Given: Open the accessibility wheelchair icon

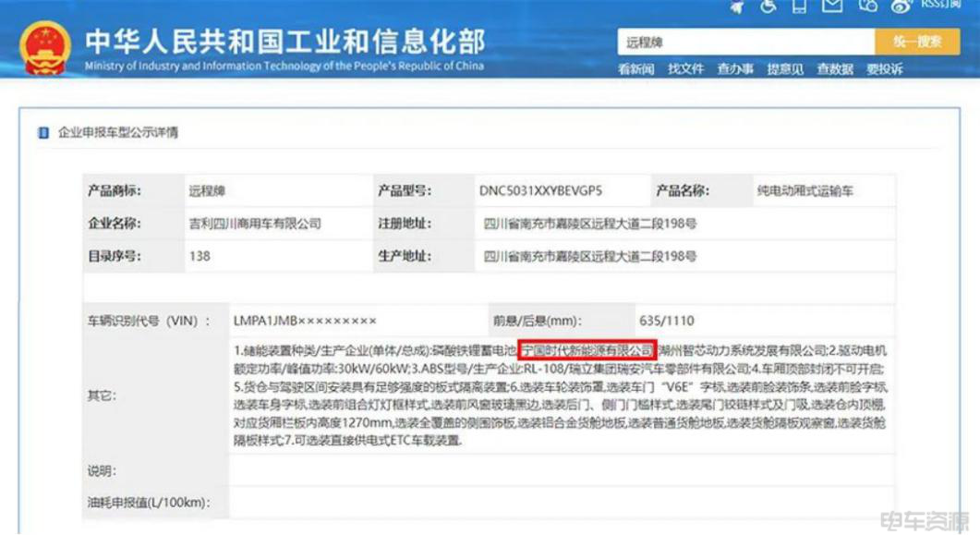Looking at the screenshot, I should coord(768,6).
